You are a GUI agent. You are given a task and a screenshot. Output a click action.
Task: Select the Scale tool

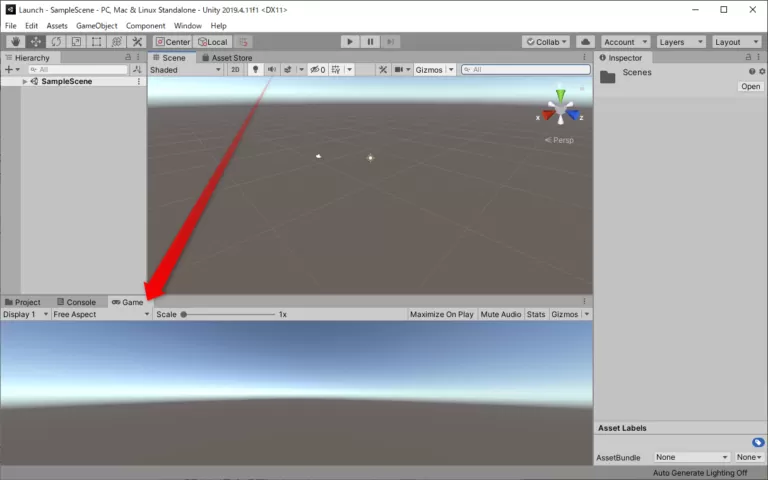[76, 42]
